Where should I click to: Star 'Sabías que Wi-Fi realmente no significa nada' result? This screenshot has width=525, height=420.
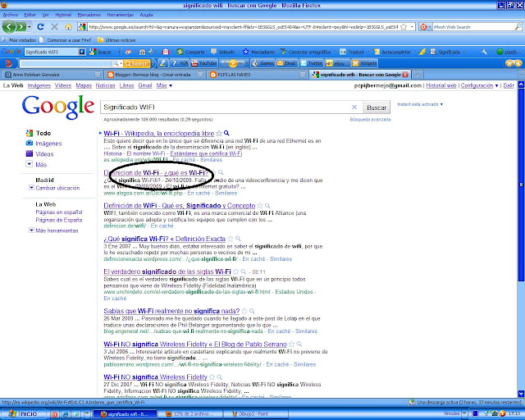(244, 311)
